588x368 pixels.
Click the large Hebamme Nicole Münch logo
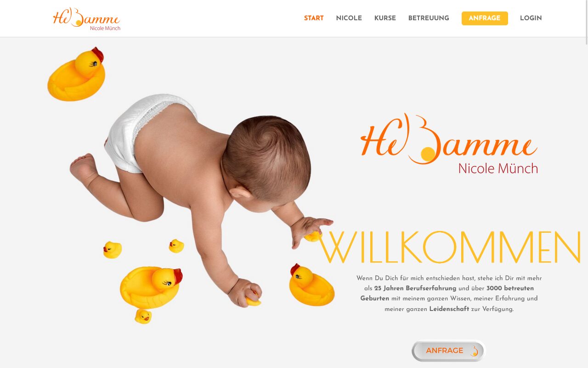449,144
